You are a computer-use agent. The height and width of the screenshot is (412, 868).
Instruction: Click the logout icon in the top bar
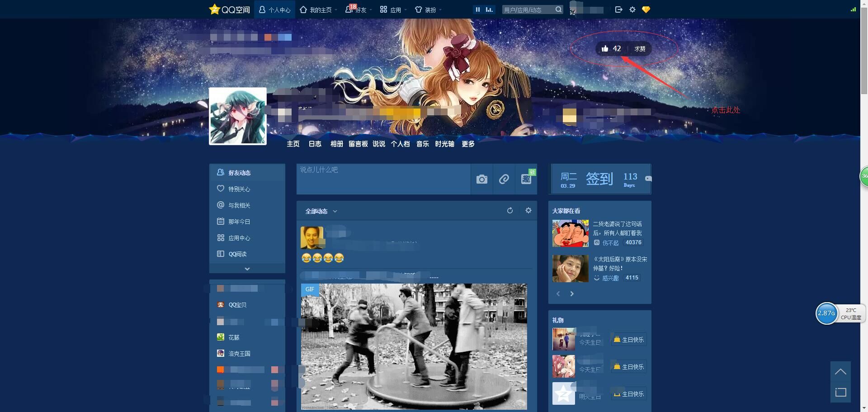[618, 9]
